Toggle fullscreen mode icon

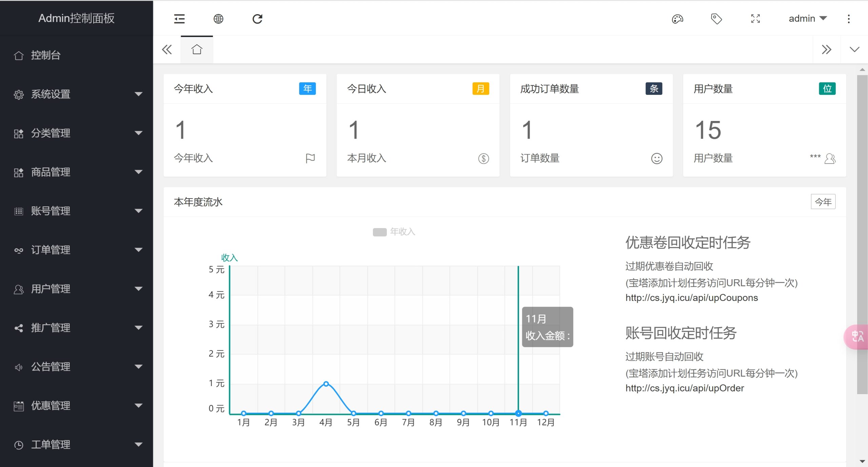pyautogui.click(x=755, y=19)
